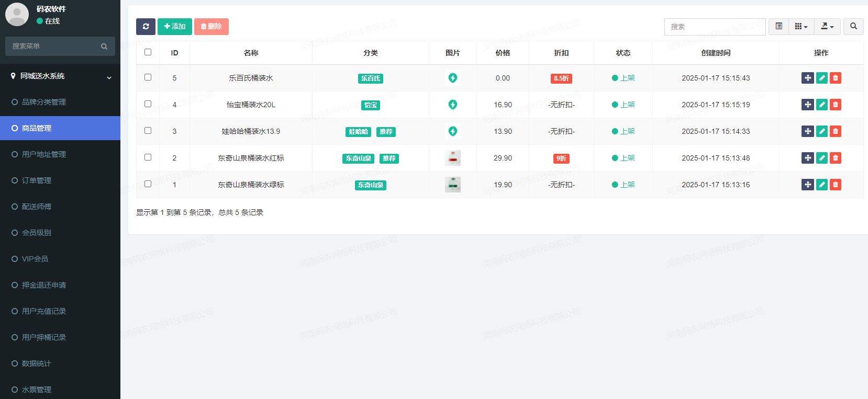868x399 pixels.
Task: Select checkbox for 娃哈哈桶装水13.9 row
Action: click(148, 131)
